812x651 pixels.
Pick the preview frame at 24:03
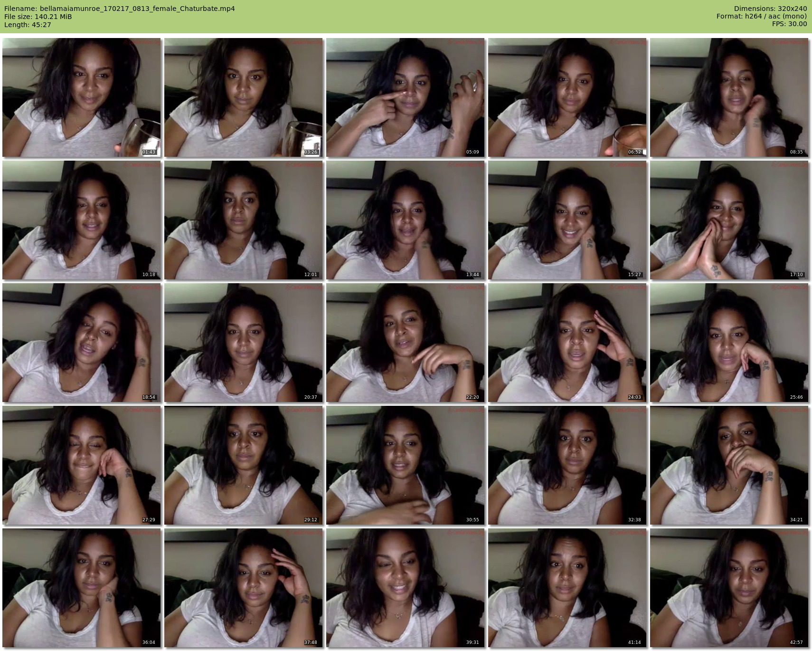click(567, 343)
